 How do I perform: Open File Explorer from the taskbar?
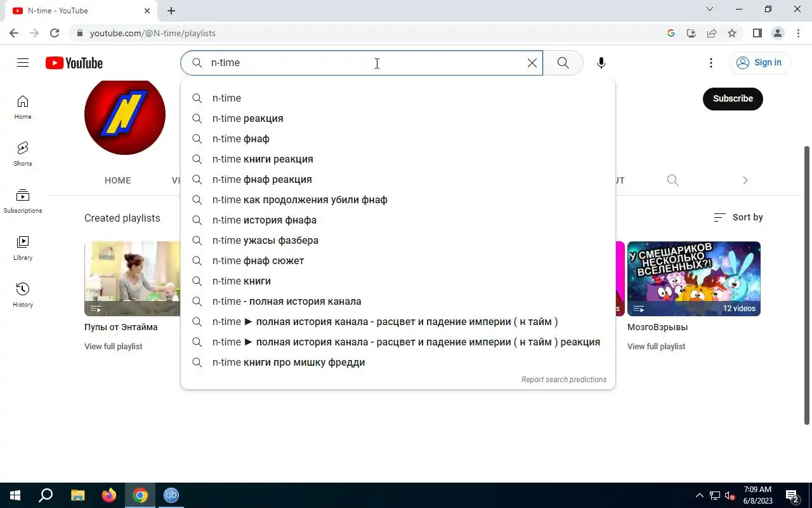pyautogui.click(x=77, y=495)
